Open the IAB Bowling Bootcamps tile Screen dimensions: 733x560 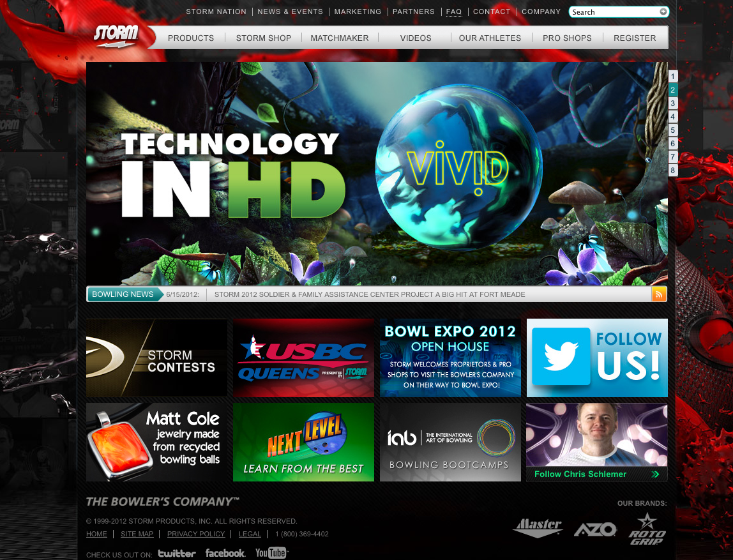click(450, 443)
